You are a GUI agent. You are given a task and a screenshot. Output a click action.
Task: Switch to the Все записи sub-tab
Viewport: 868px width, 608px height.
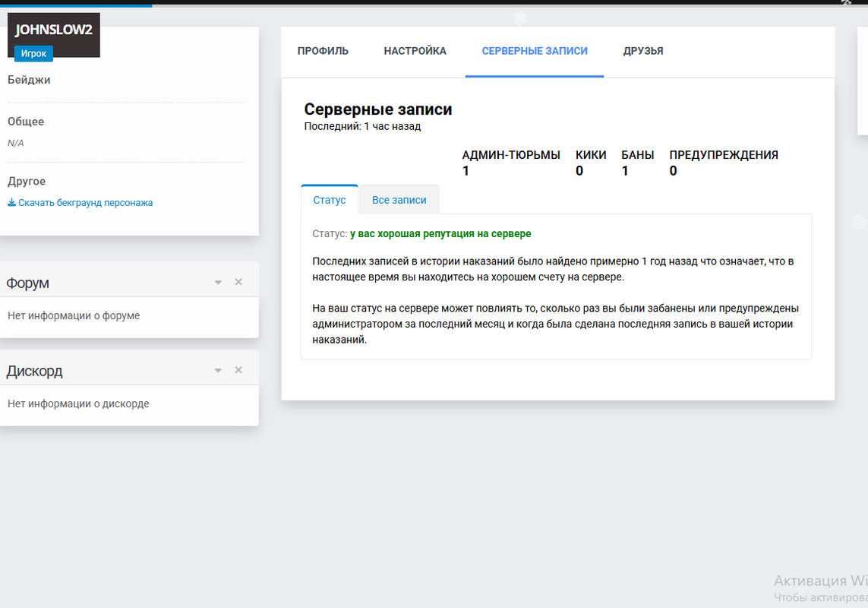click(399, 200)
